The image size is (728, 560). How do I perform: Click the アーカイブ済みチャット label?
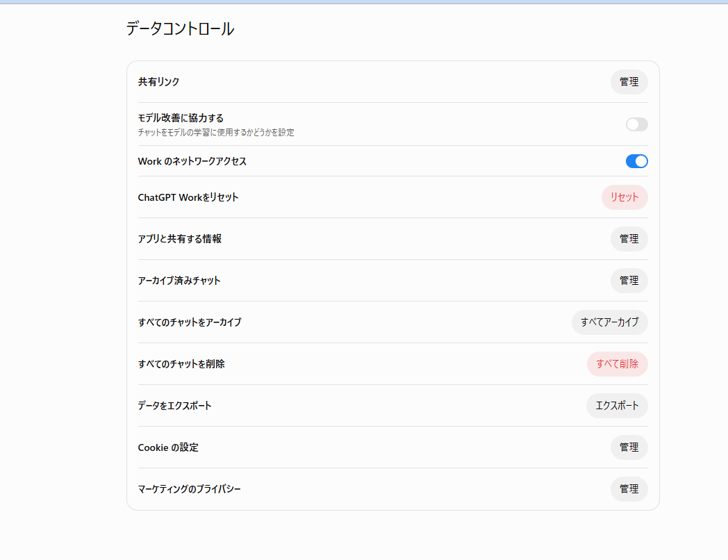(179, 281)
